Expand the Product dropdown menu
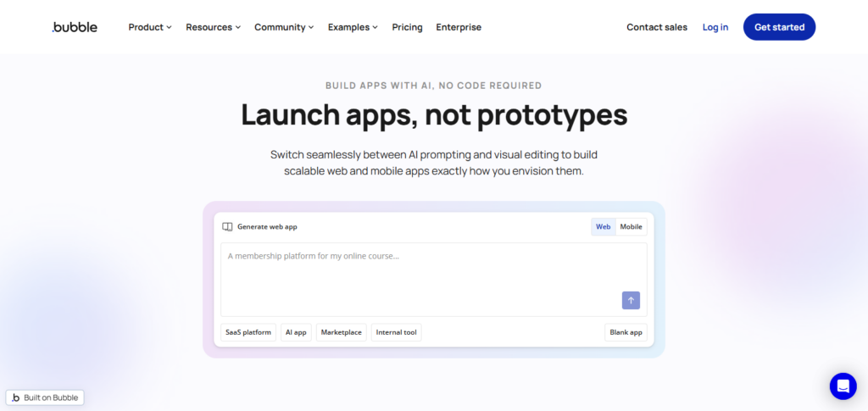This screenshot has width=868, height=411. tap(150, 27)
